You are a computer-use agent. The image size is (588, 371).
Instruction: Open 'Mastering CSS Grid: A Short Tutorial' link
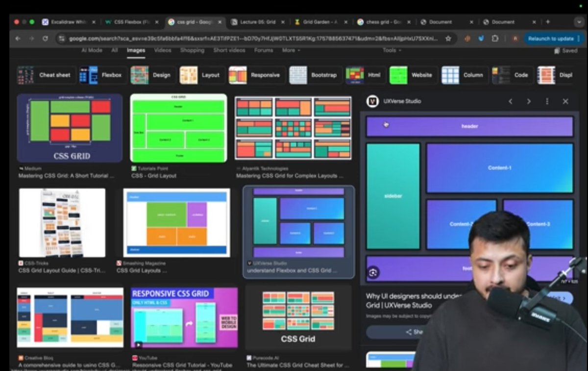[67, 175]
